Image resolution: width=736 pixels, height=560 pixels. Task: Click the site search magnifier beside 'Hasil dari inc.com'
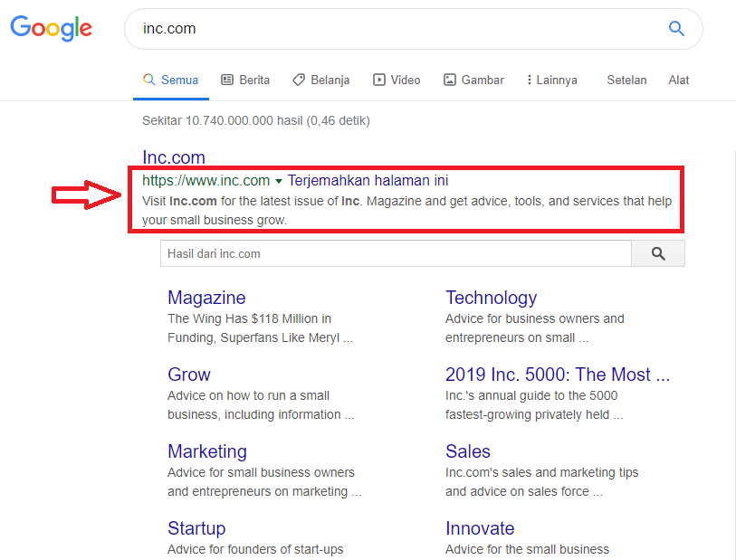pos(656,253)
